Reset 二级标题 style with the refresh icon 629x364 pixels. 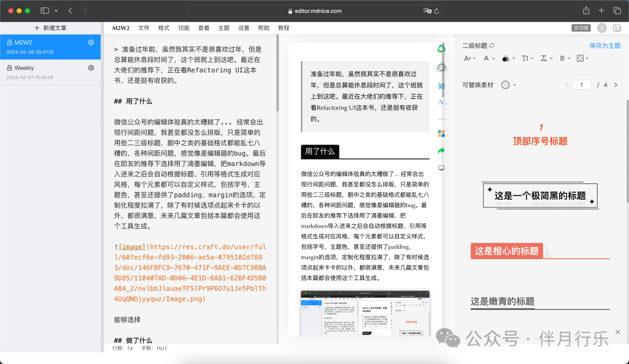click(x=492, y=45)
